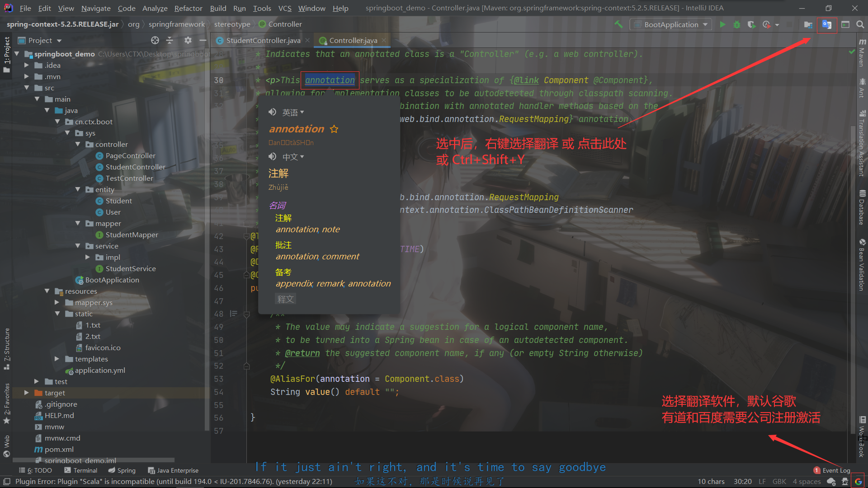Open Project panel settings gear

point(188,40)
